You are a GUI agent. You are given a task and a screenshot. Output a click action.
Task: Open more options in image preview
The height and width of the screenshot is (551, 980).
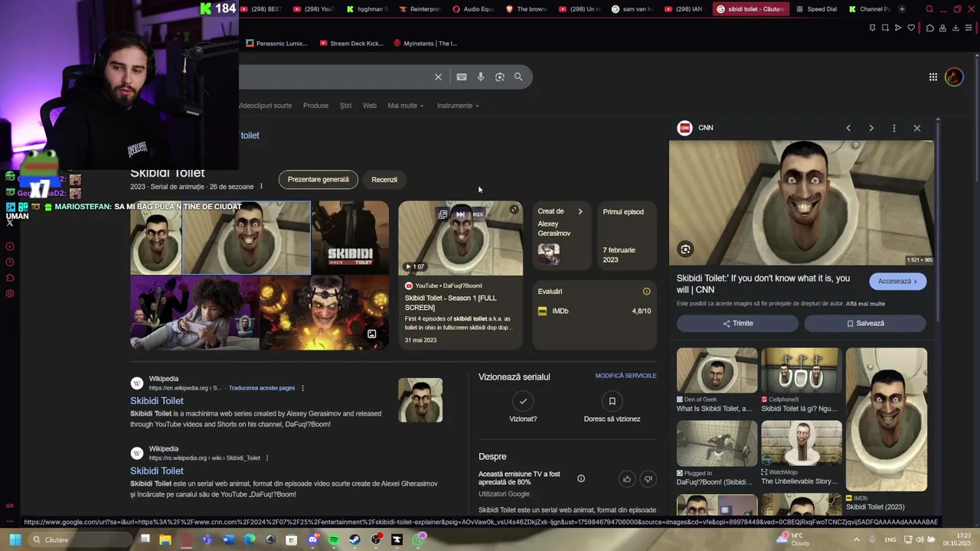(894, 128)
